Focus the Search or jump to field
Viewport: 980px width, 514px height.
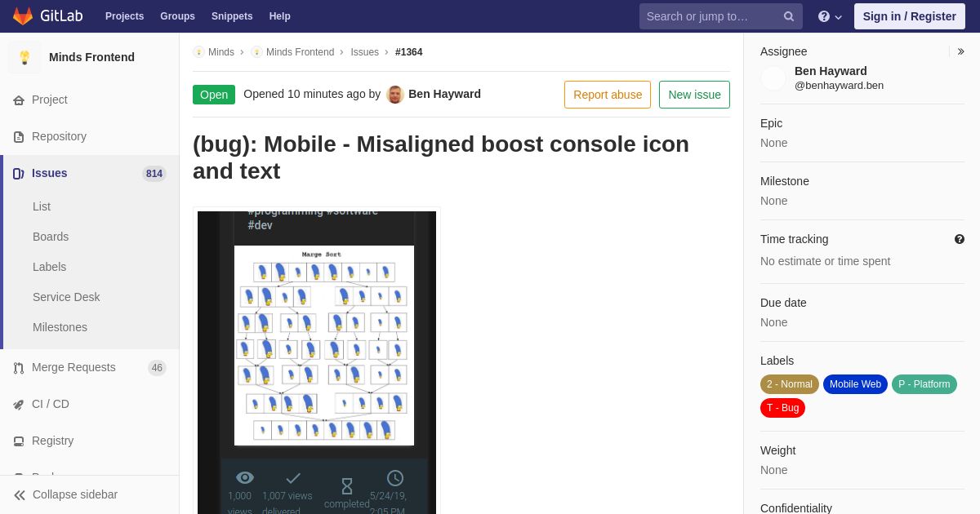point(721,16)
